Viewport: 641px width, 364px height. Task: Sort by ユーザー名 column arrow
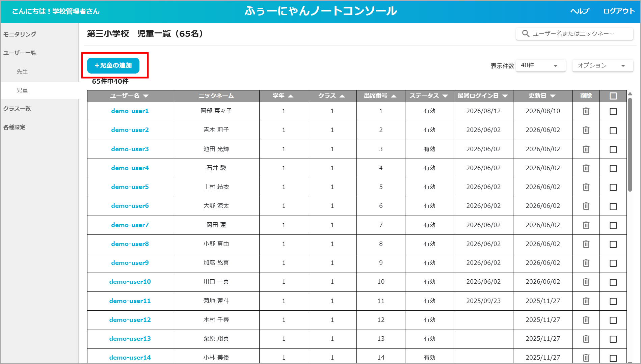pyautogui.click(x=146, y=96)
